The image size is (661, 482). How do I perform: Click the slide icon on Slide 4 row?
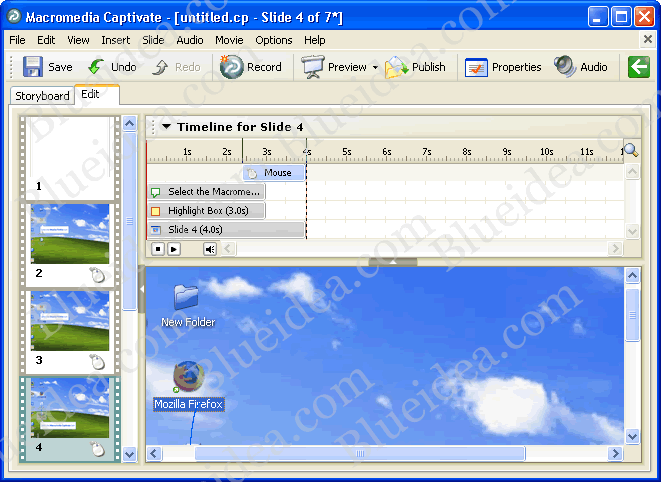pos(156,230)
